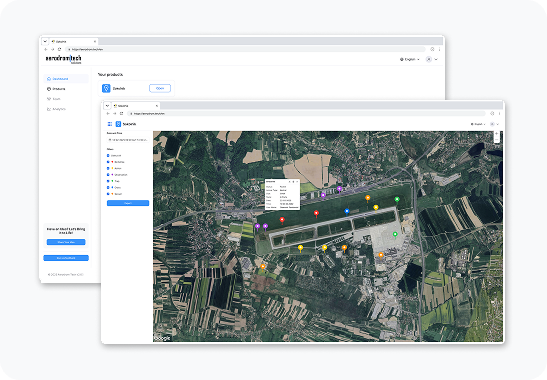Select the front browser window's tab
The width and height of the screenshot is (547, 380).
136,105
